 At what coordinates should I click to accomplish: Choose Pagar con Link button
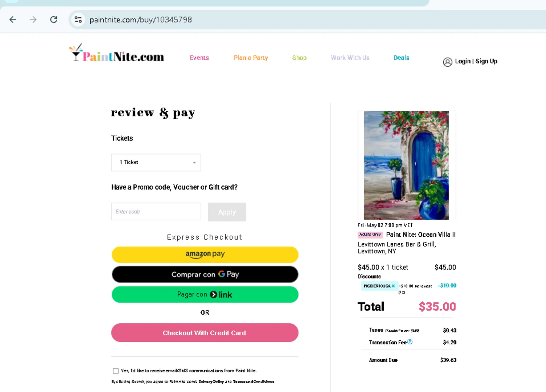click(x=205, y=295)
